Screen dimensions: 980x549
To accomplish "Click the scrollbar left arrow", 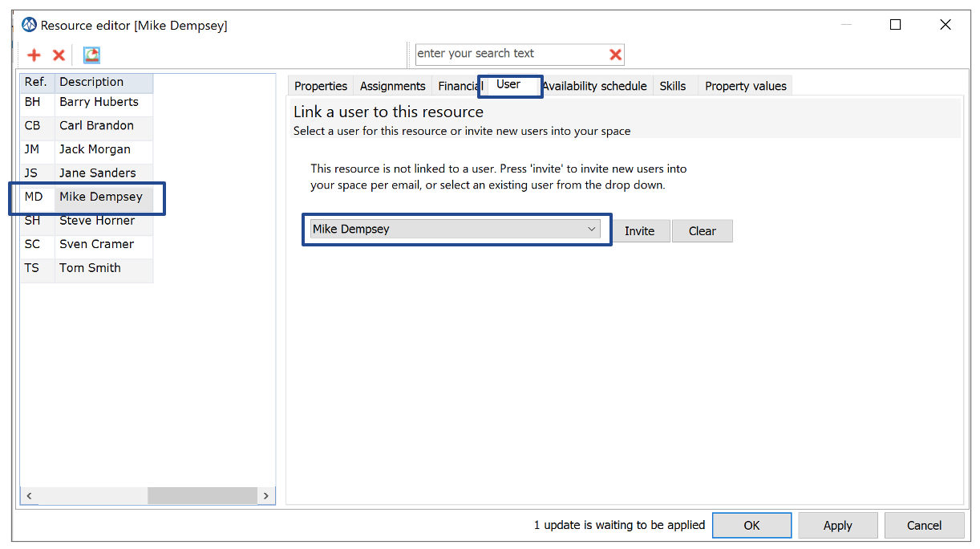I will tap(29, 496).
